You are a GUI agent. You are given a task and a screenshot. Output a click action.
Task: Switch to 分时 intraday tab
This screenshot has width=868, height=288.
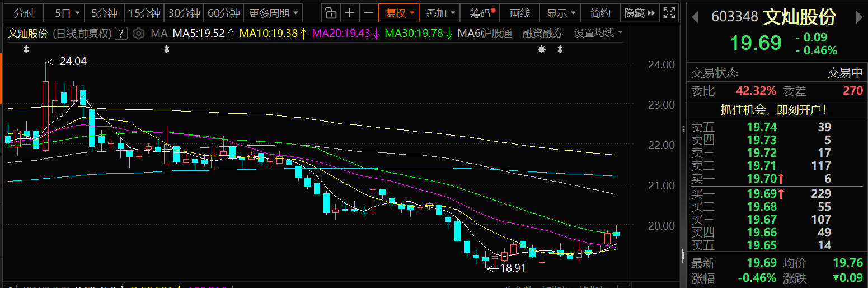pos(24,13)
